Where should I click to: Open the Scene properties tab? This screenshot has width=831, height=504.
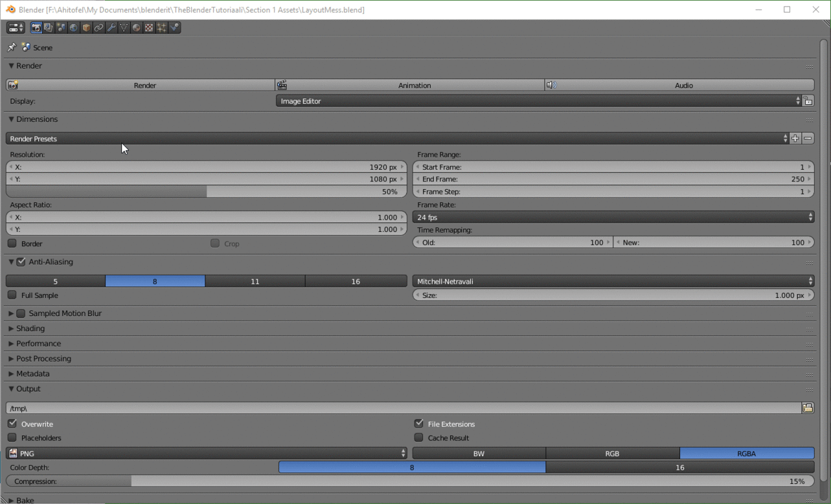click(x=61, y=28)
